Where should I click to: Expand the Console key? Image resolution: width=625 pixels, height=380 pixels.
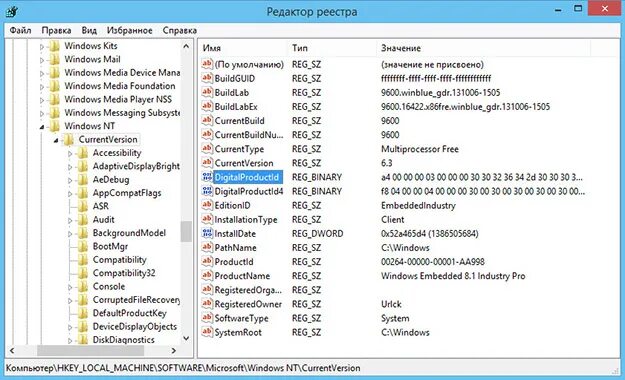(70, 287)
